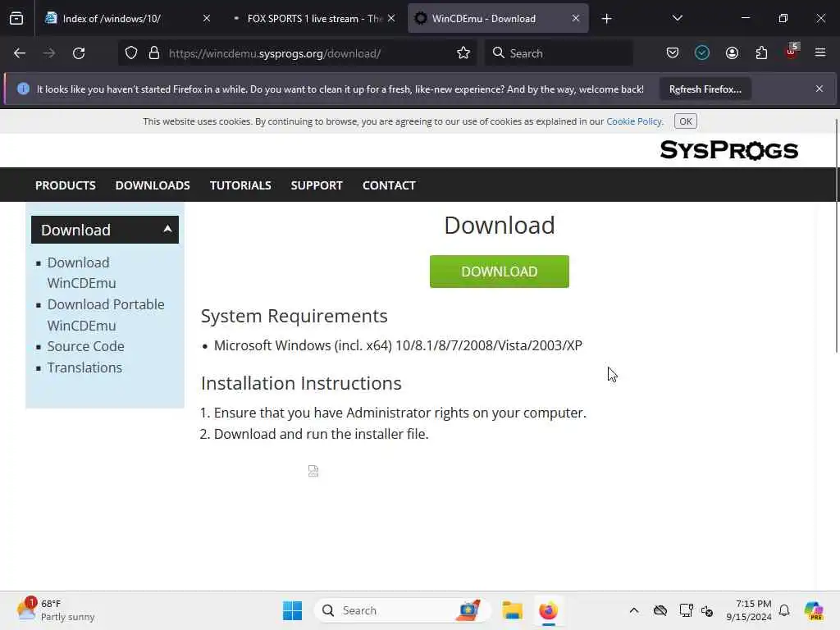Screen dimensions: 840x630
Task: Open the muted volume tray icon
Action: (x=707, y=610)
